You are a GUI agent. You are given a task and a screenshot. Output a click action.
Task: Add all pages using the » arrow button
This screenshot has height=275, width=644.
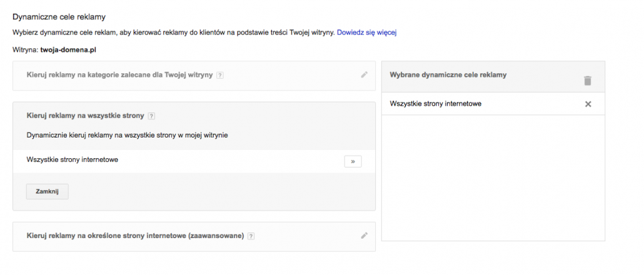click(x=353, y=161)
